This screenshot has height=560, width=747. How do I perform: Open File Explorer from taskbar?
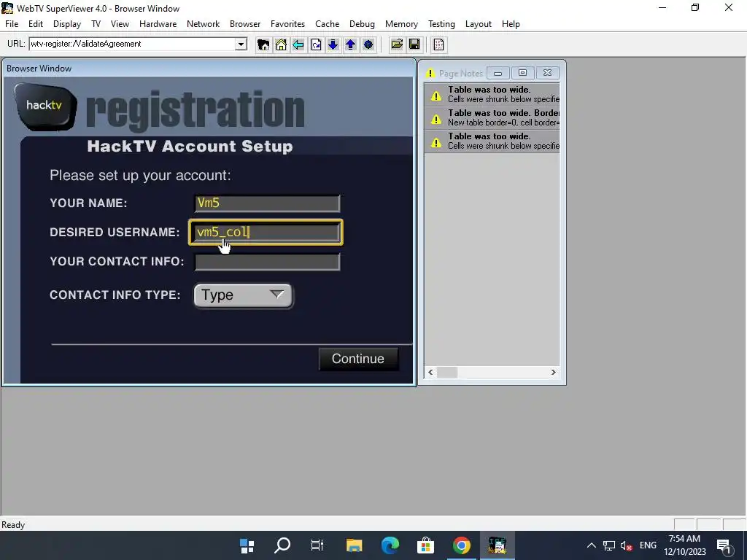[354, 545]
